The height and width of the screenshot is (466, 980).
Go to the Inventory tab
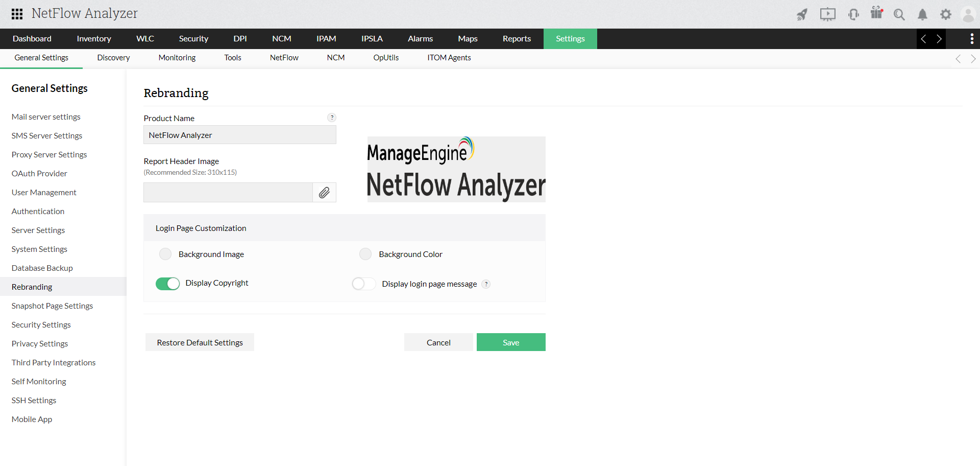(x=94, y=39)
